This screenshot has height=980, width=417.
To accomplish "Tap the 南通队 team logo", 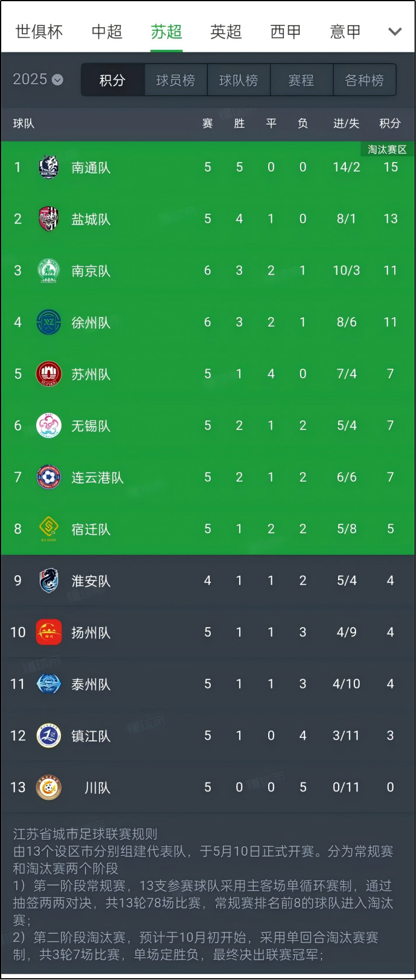I will tap(49, 167).
